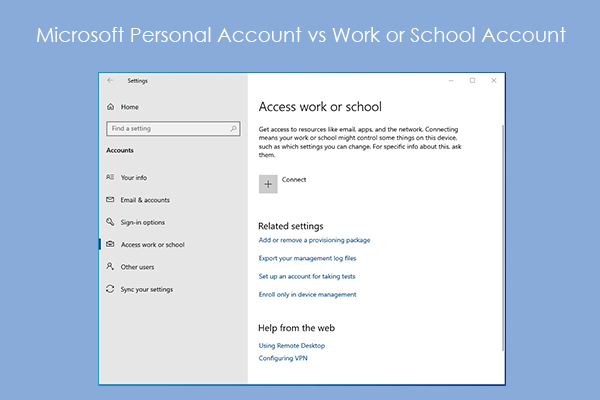Open Using Remote Desktop help link
This screenshot has height=400, width=600.
[x=292, y=346]
